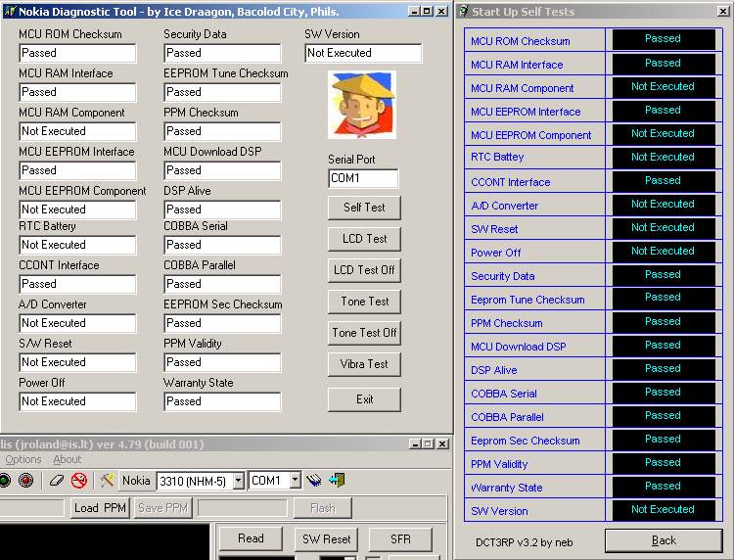Viewport: 734px width, 560px height.
Task: Click the blue chip icon after COM1
Action: [x=314, y=481]
